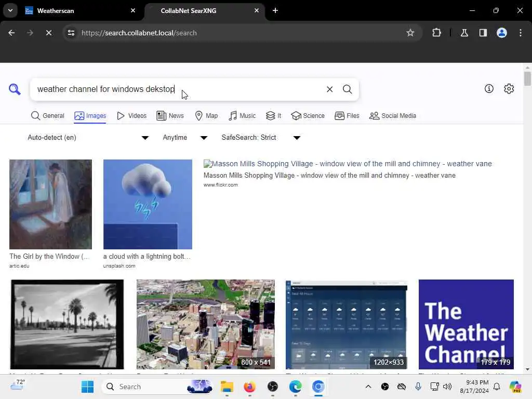Clear the search query text
The width and height of the screenshot is (532, 399).
pyautogui.click(x=329, y=89)
